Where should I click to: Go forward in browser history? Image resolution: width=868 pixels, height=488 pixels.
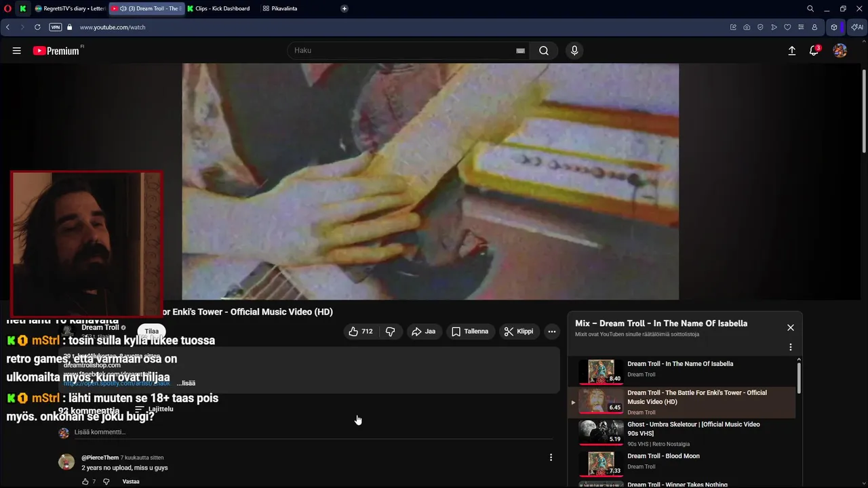(x=22, y=27)
